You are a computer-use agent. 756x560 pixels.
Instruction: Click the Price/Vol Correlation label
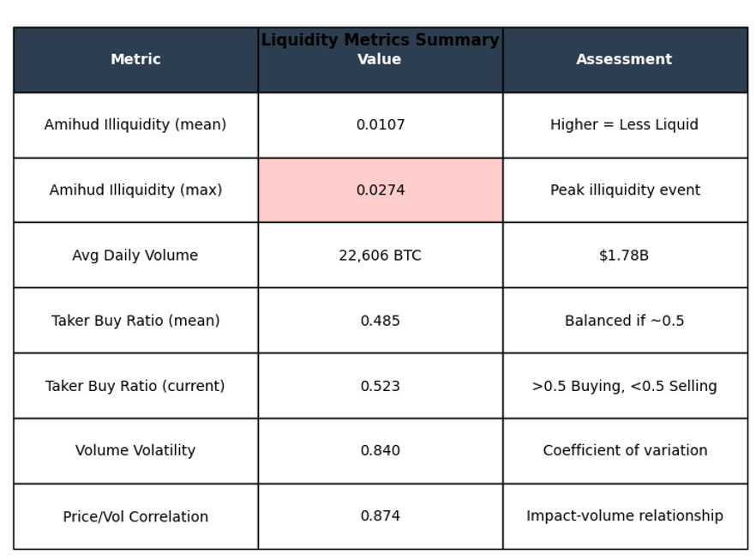point(135,516)
